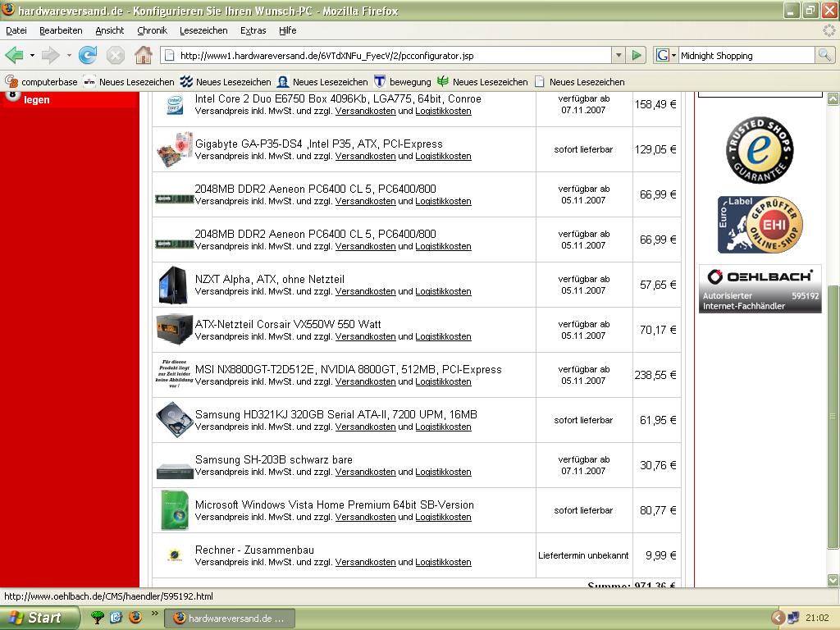Image resolution: width=840 pixels, height=630 pixels.
Task: Click the Intel Core 2 Duo thumbnail
Action: point(174,105)
